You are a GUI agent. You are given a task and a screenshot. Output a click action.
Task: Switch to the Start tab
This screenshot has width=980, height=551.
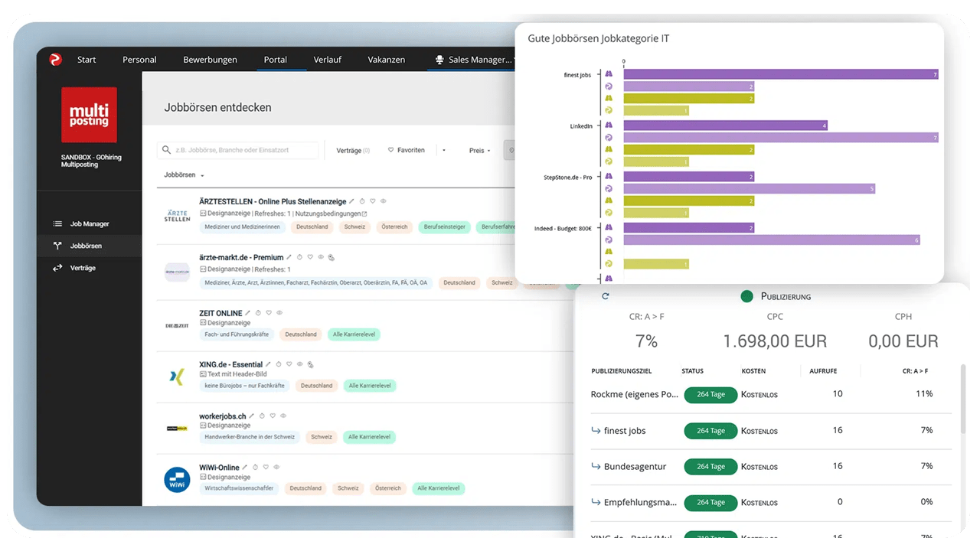click(x=87, y=60)
